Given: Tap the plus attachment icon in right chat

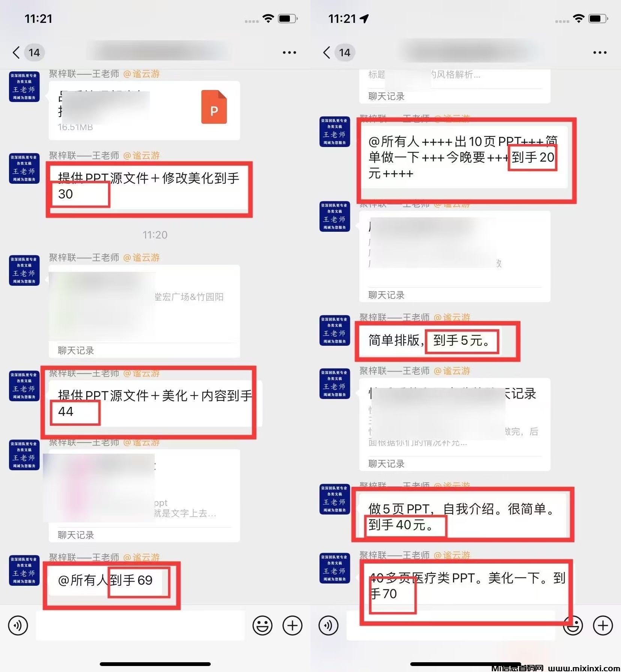Looking at the screenshot, I should point(603,625).
